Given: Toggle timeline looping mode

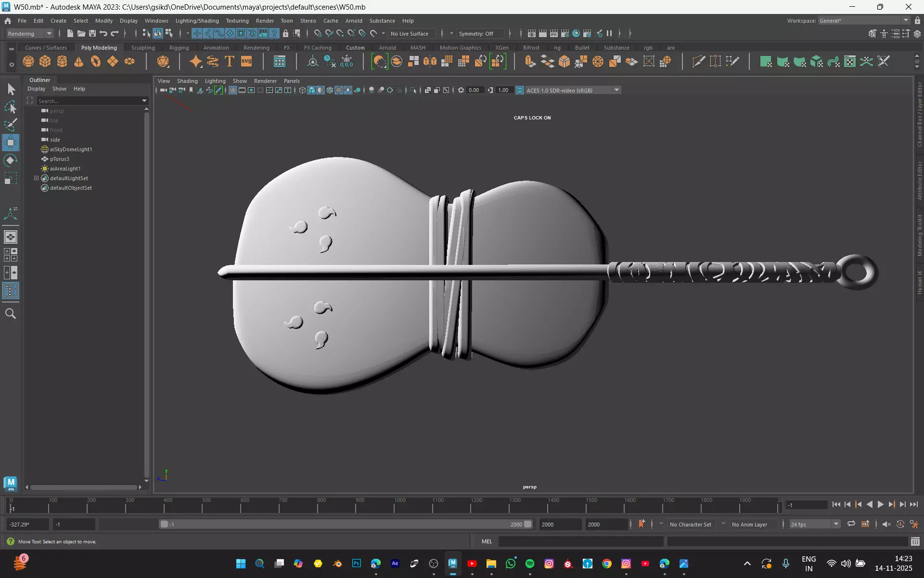Looking at the screenshot, I should coord(851,524).
